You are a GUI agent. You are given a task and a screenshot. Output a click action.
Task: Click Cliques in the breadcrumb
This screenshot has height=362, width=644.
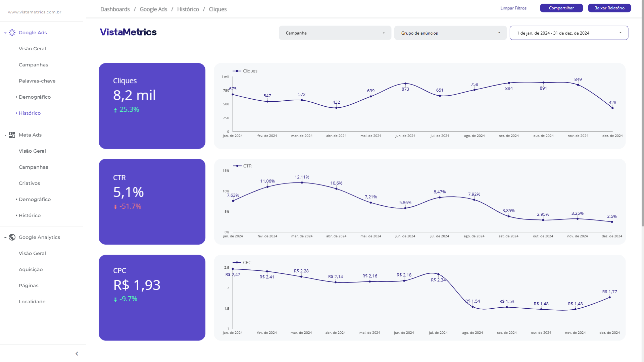click(x=217, y=9)
